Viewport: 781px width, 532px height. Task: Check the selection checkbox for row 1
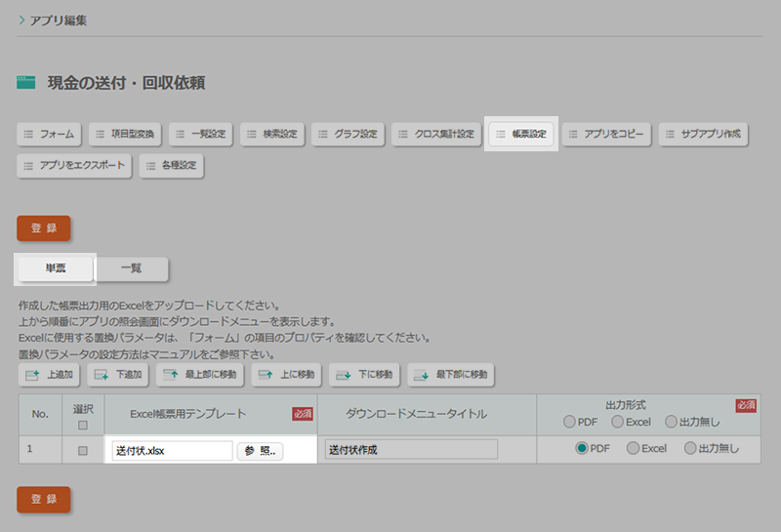82,450
